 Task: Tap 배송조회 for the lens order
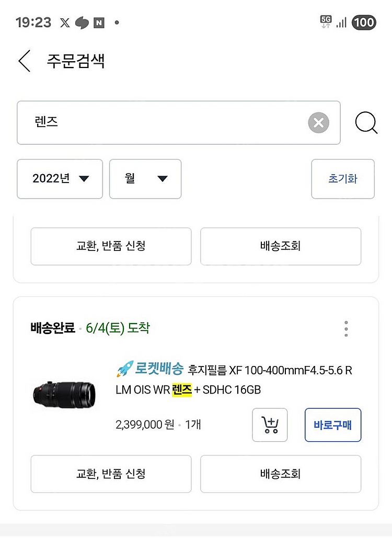[x=281, y=474]
